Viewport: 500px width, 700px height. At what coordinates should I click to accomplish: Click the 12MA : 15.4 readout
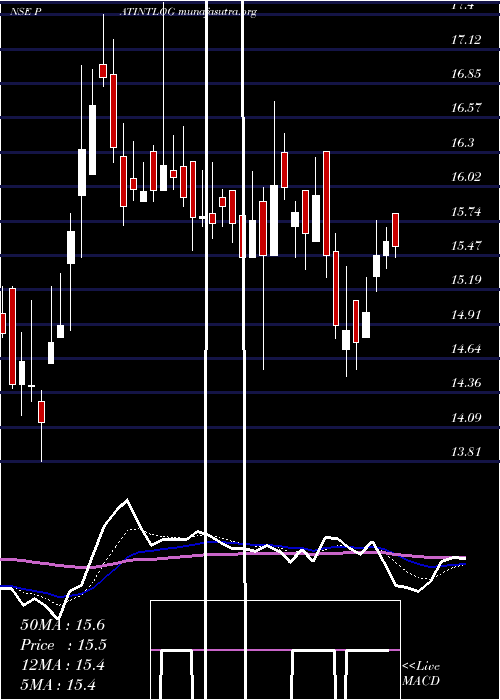coord(62,665)
